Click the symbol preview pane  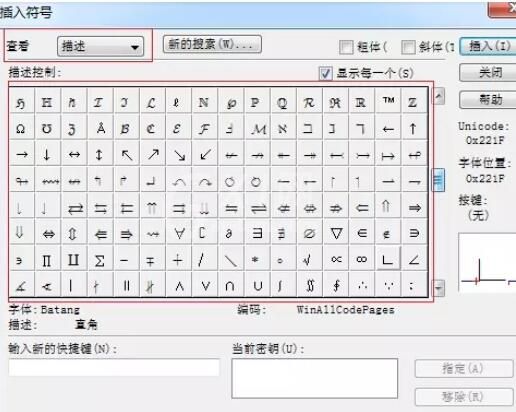point(487,263)
